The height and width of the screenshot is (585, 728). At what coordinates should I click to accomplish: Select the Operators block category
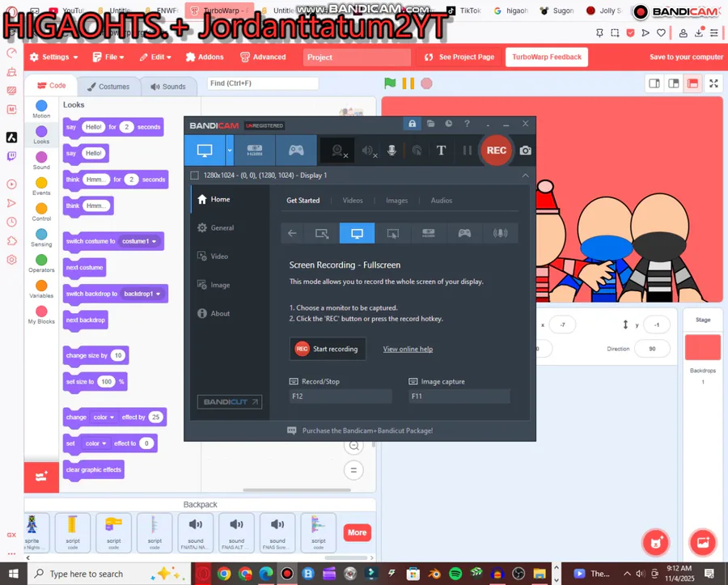41,264
